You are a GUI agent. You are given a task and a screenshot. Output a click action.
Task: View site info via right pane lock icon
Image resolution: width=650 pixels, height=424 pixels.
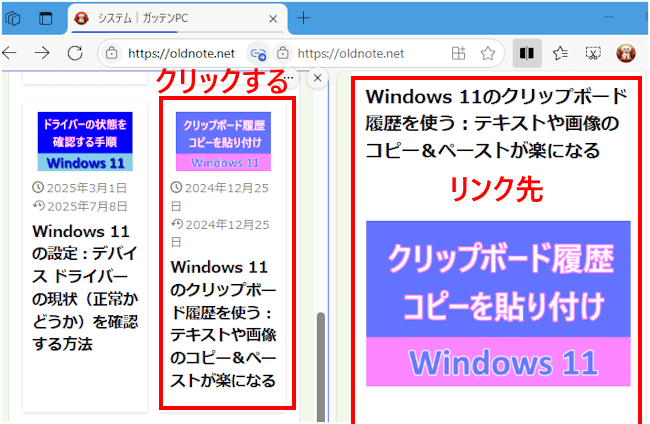tap(282, 53)
